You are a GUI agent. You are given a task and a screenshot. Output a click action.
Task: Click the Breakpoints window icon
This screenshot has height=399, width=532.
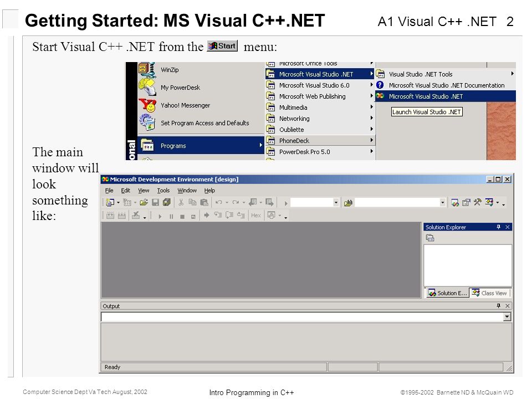coord(271,215)
